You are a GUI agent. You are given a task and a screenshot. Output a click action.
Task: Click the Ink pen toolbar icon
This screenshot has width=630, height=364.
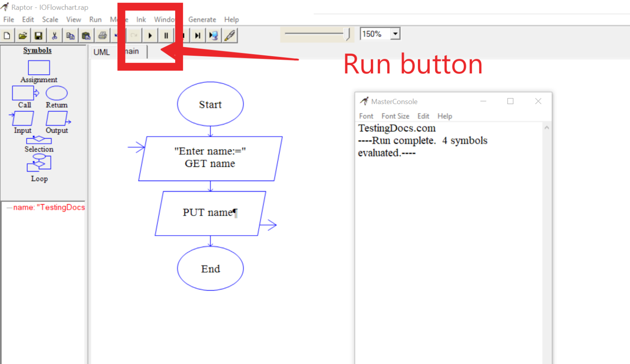pyautogui.click(x=229, y=35)
